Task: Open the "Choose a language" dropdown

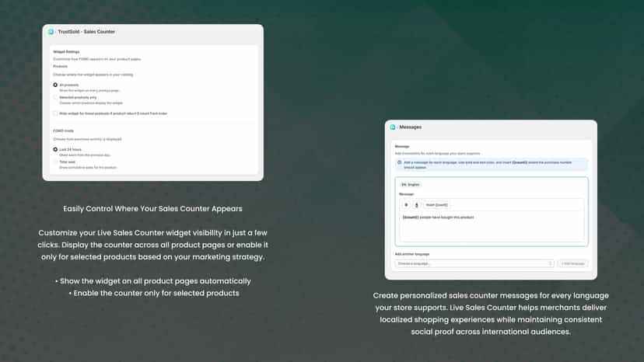Action: pos(474,263)
